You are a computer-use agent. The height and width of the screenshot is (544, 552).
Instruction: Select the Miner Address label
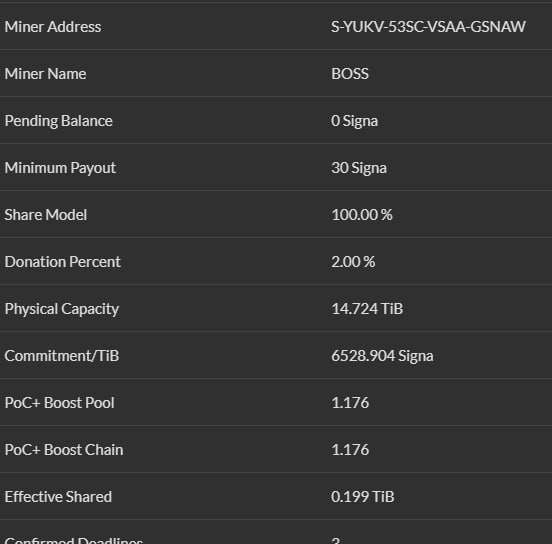coord(53,27)
